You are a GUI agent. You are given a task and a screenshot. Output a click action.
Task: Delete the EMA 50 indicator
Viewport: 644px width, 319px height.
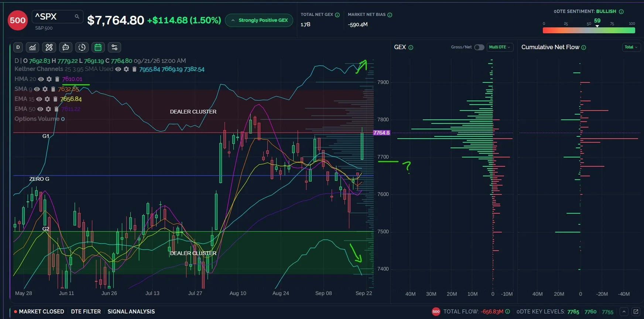tap(56, 109)
